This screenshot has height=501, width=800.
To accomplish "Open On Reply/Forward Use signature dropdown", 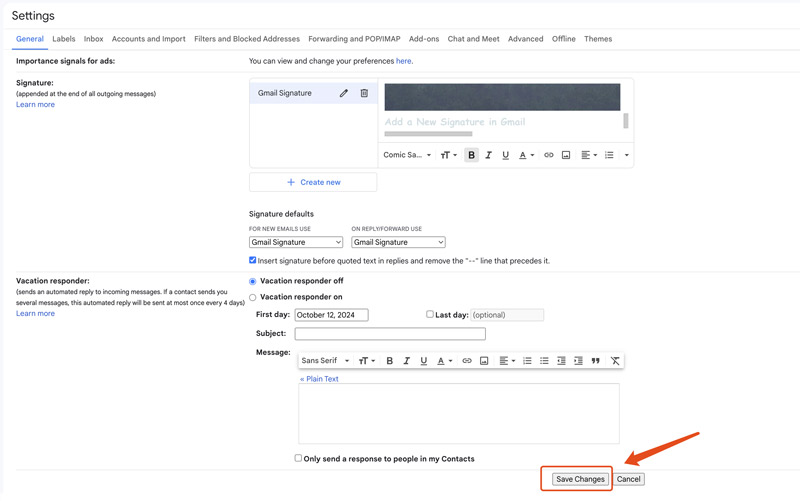I will (x=398, y=242).
